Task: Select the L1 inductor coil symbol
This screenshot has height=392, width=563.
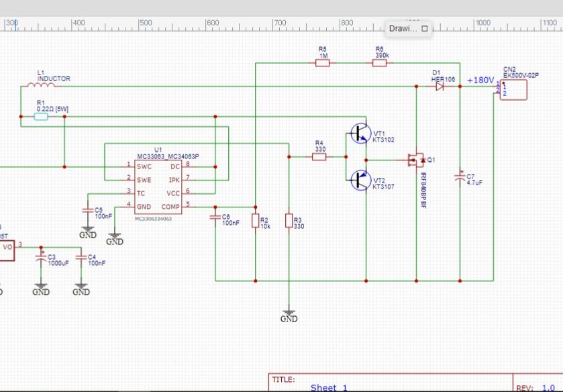Action: pos(34,85)
